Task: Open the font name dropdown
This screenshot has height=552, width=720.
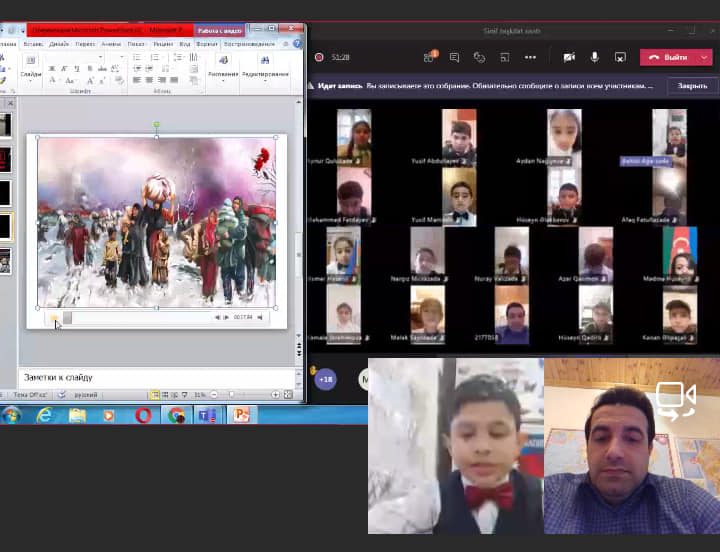Action: (100, 57)
